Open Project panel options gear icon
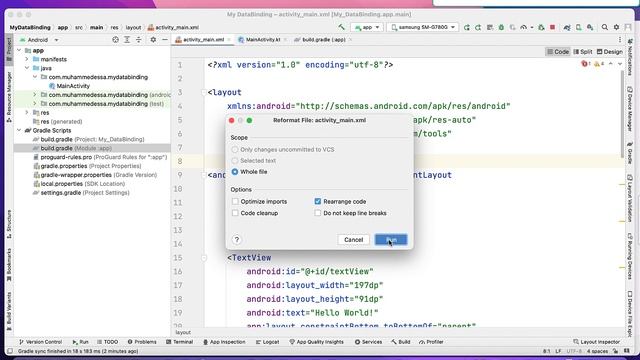The width and height of the screenshot is (640, 360). pos(153,40)
